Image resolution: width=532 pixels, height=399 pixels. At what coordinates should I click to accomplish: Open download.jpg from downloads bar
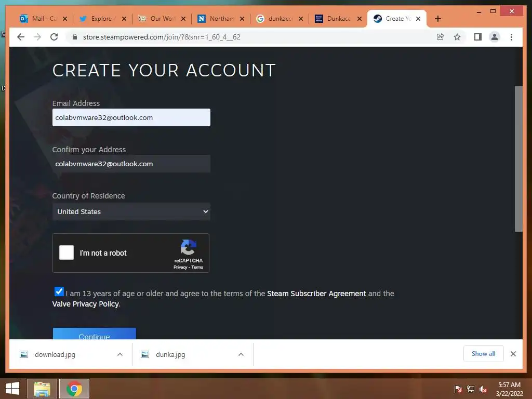tap(55, 354)
